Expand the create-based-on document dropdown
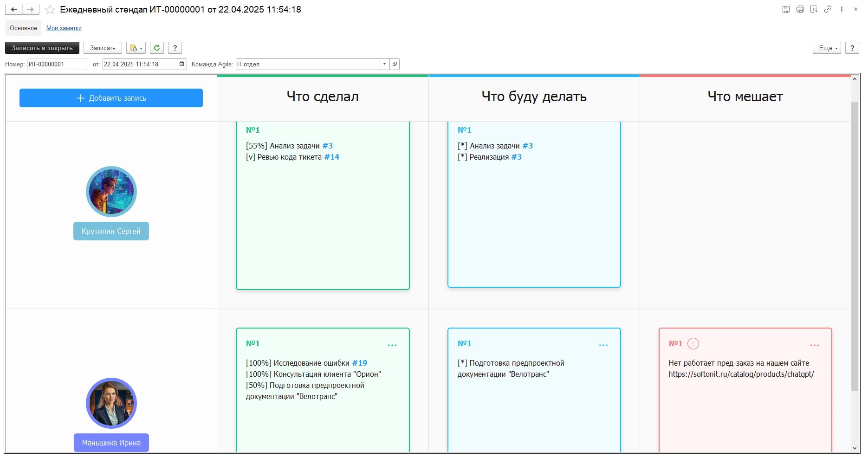 (x=136, y=48)
